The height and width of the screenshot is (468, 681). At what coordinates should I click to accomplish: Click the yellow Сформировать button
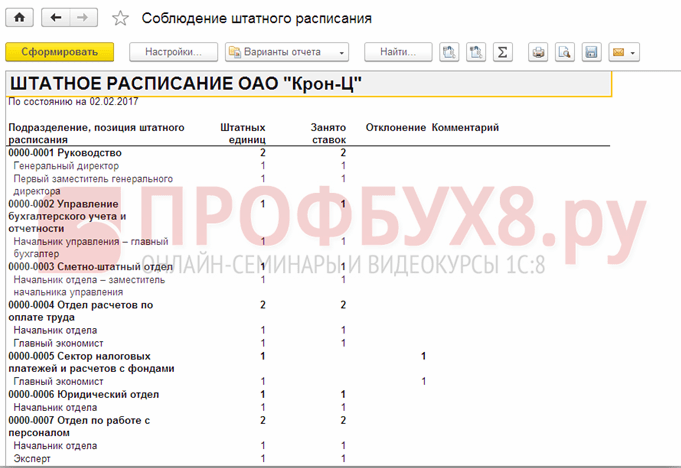60,52
